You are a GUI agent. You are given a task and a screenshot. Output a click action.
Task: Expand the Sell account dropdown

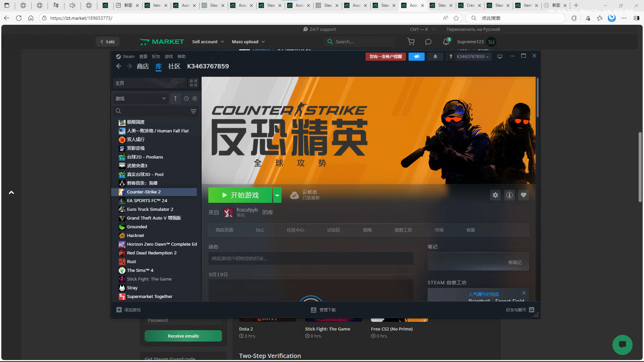click(x=208, y=42)
